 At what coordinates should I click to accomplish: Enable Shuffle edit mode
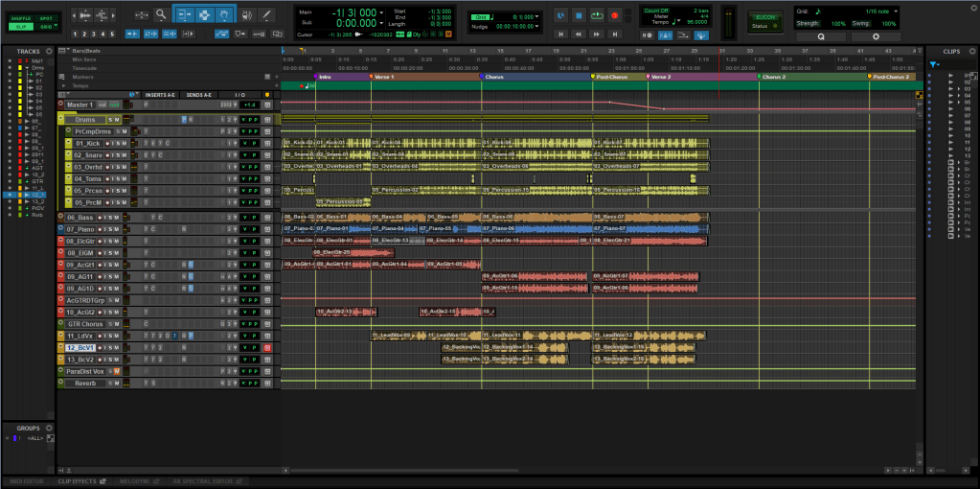click(22, 18)
